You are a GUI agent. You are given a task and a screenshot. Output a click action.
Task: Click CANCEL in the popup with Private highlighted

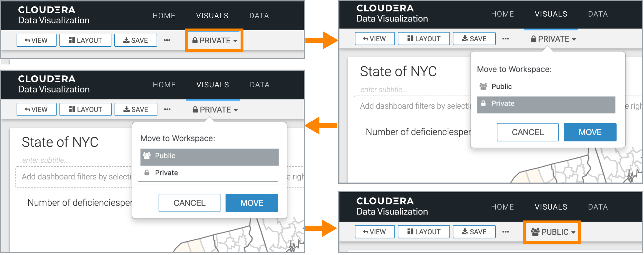click(527, 132)
